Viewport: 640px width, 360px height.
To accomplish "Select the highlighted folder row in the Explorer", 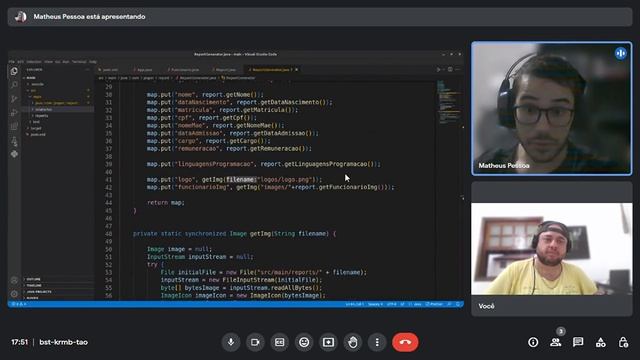I will click(x=58, y=109).
